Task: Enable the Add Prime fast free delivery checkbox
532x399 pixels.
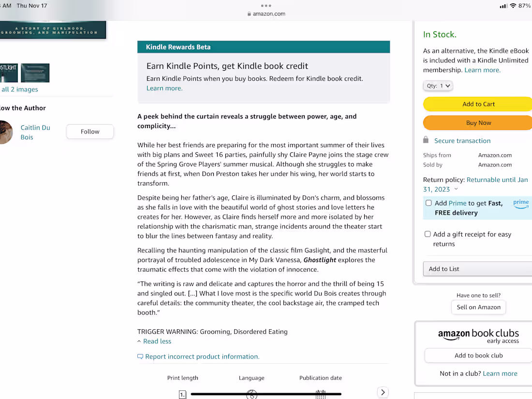Action: pos(429,203)
